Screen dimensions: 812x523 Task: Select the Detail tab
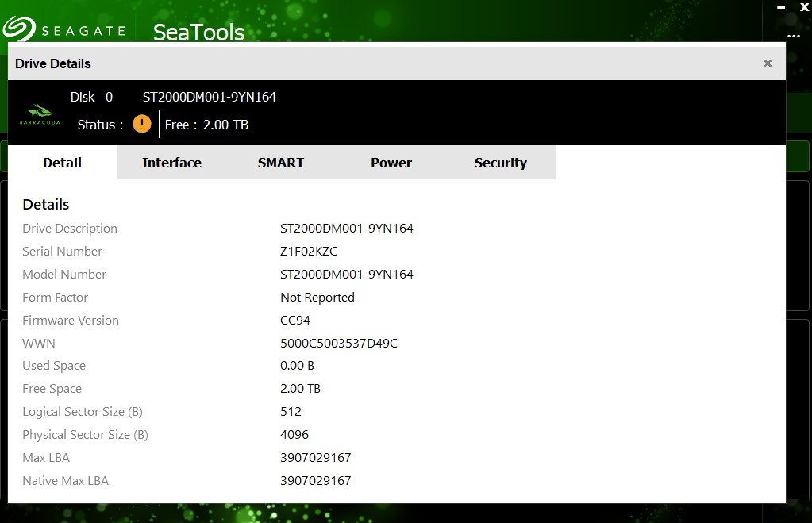[x=62, y=163]
